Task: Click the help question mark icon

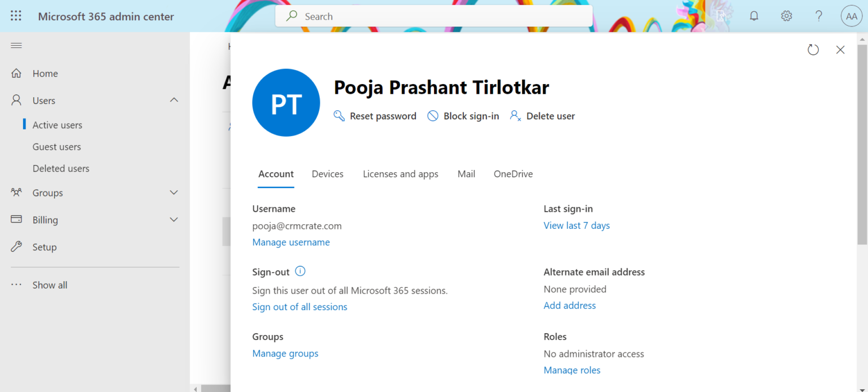Action: [819, 16]
